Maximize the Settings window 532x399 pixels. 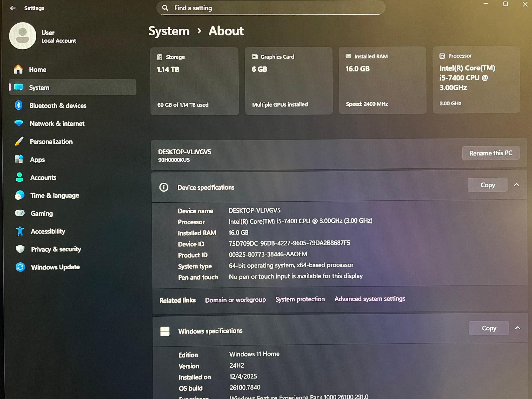coord(506,4)
